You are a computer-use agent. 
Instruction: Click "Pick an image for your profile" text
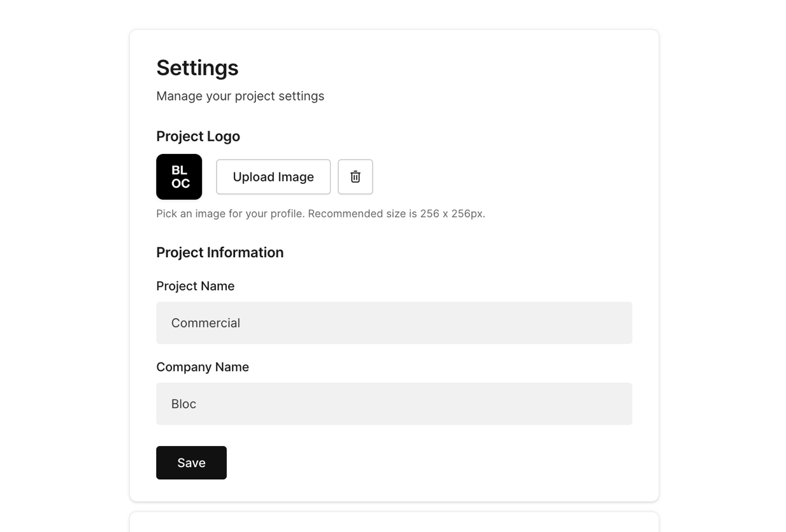pos(231,214)
